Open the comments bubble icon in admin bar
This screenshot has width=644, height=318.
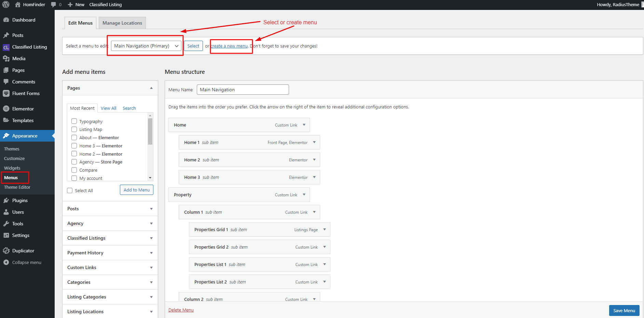[53, 4]
